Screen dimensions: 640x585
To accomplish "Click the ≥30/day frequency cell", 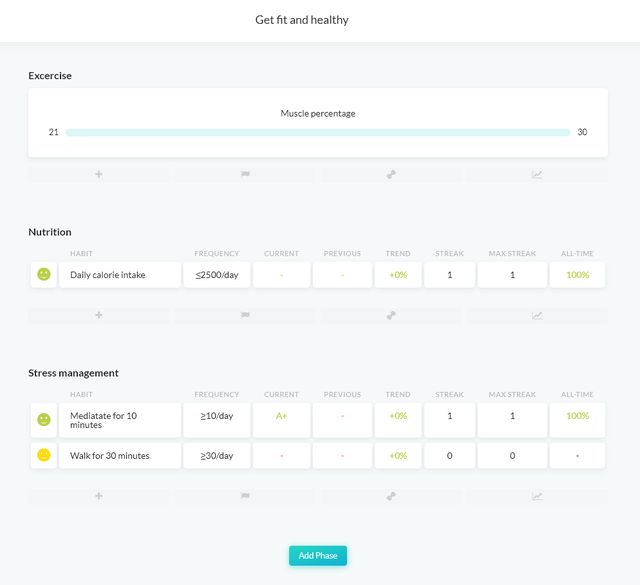I will pyautogui.click(x=217, y=456).
